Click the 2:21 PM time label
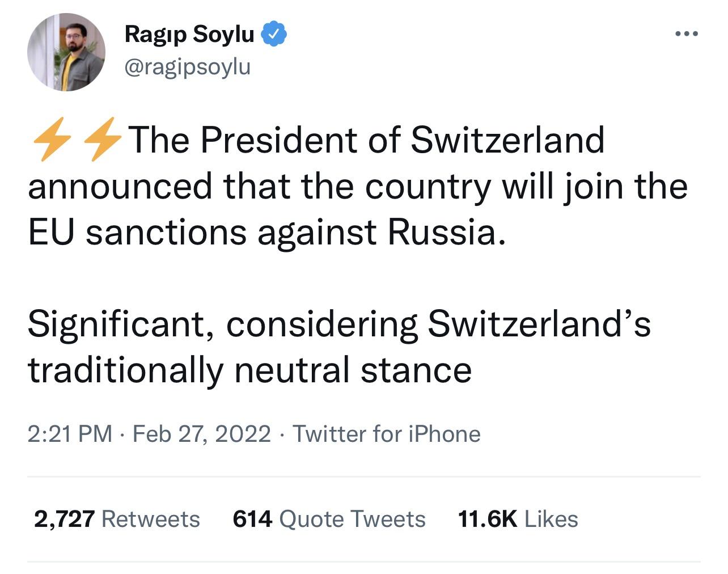The width and height of the screenshot is (728, 574). coord(71,434)
